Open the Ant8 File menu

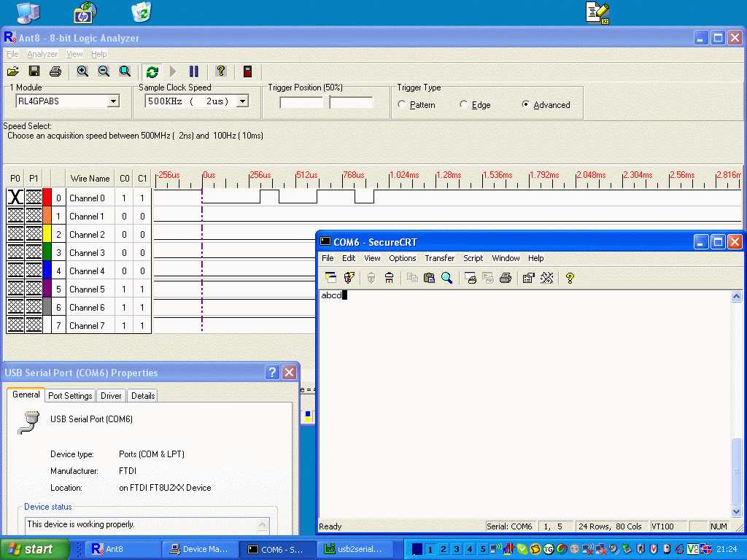[12, 54]
